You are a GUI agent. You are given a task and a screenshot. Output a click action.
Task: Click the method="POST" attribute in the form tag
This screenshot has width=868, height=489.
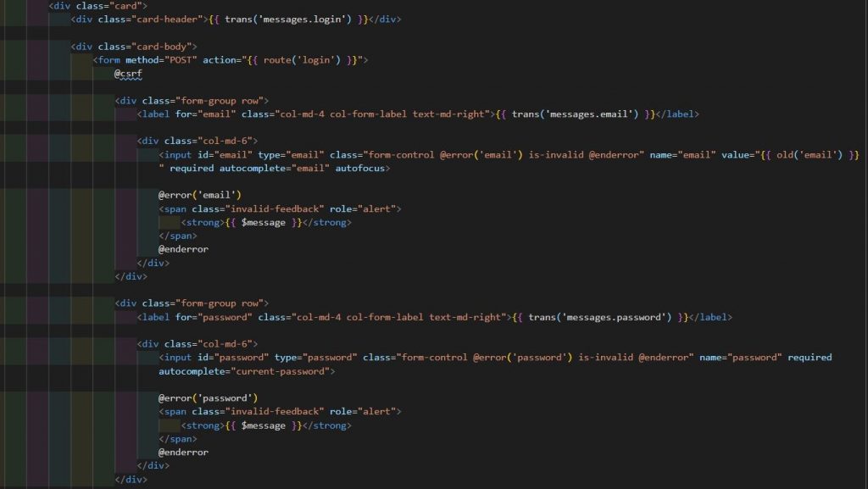point(161,59)
